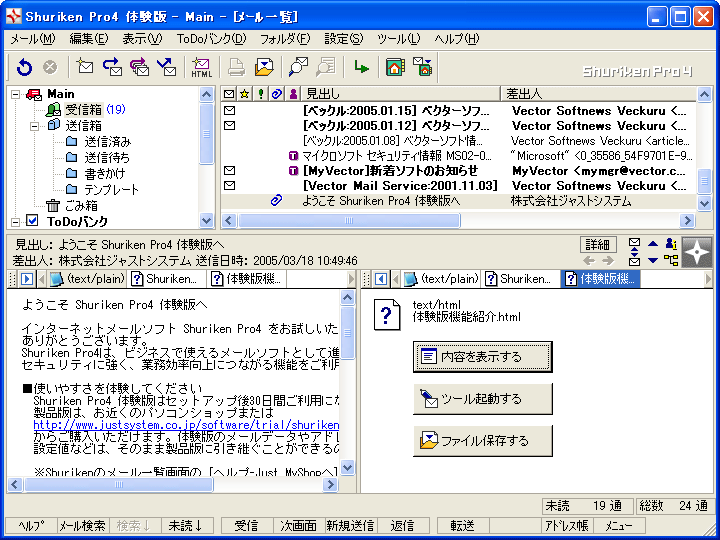Click the right pane blue arrow toggle icon

381,279
